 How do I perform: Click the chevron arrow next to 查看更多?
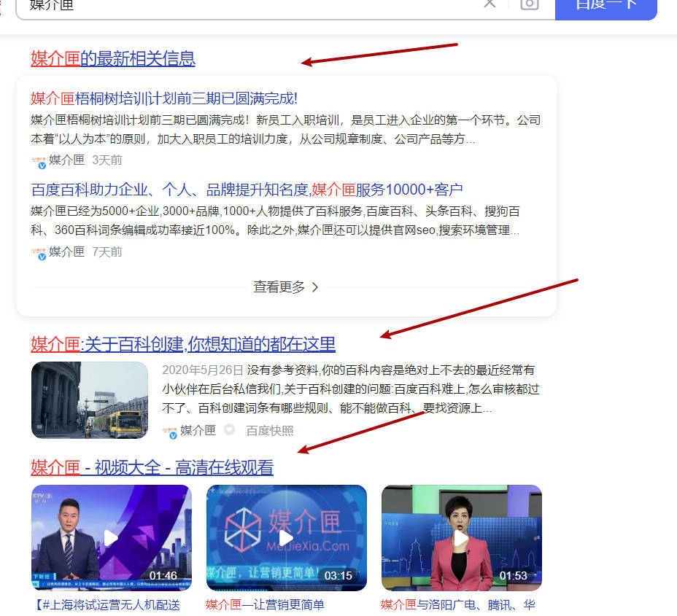[315, 287]
